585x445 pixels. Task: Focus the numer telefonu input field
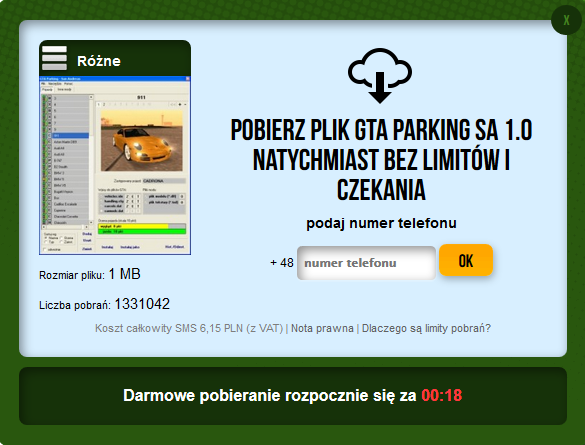tap(366, 263)
